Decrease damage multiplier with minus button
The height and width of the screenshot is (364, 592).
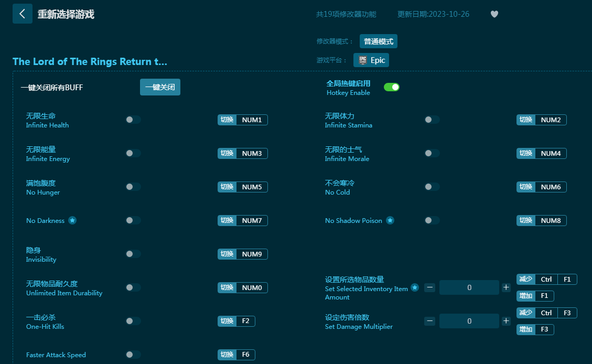[x=429, y=321]
